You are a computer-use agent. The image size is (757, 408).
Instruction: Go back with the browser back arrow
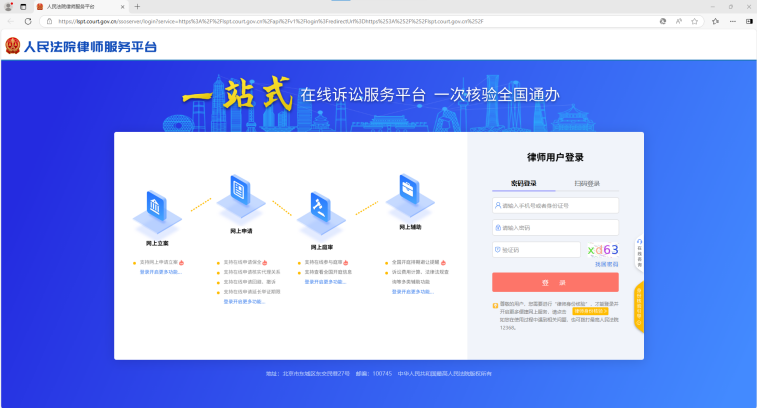[10, 21]
